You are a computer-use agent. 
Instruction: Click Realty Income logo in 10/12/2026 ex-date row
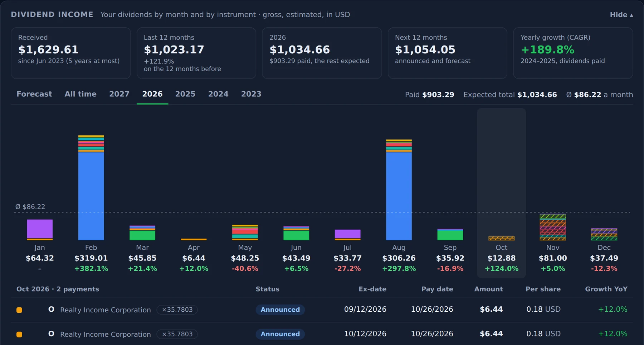[x=51, y=334]
